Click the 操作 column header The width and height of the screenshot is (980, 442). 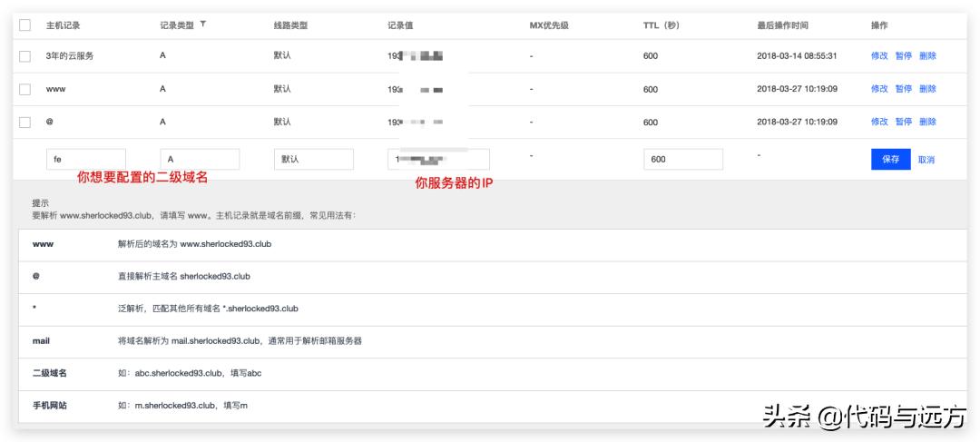(879, 25)
